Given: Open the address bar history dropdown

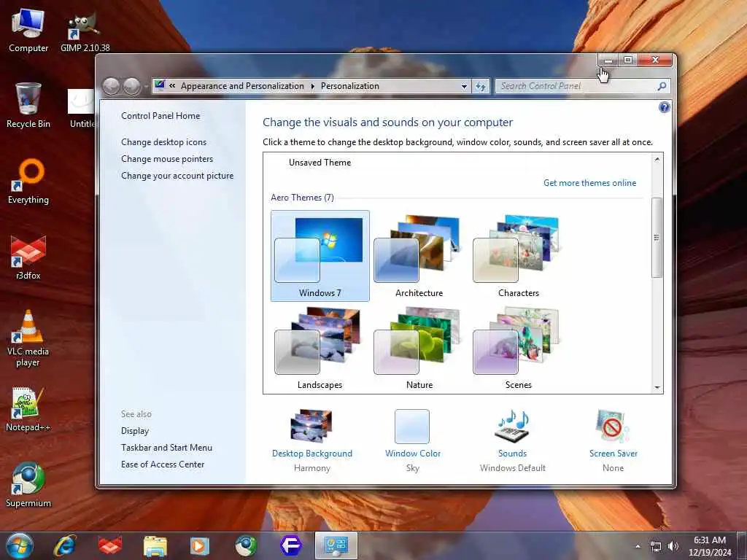Looking at the screenshot, I should click(x=464, y=86).
